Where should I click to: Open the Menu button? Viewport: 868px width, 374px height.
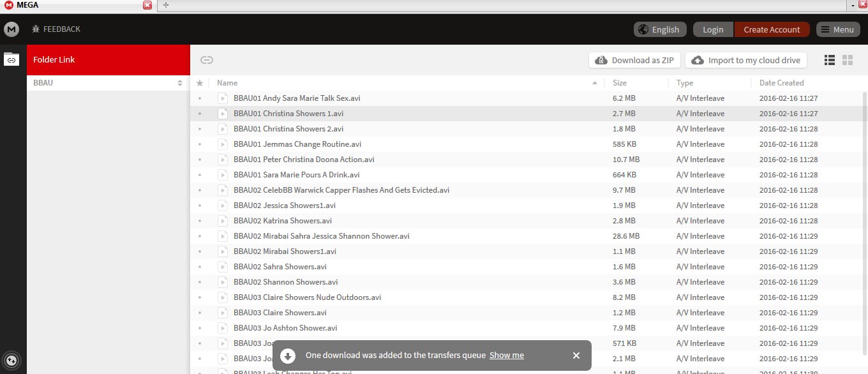[837, 29]
